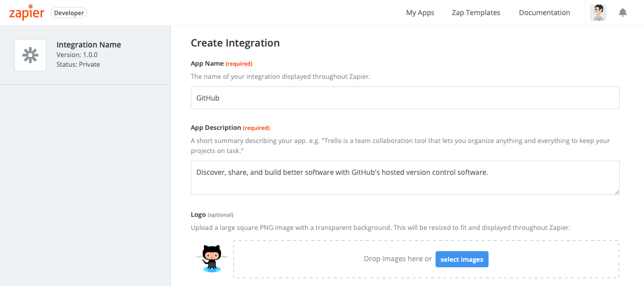Click the Version: 1.0.0 text

77,55
